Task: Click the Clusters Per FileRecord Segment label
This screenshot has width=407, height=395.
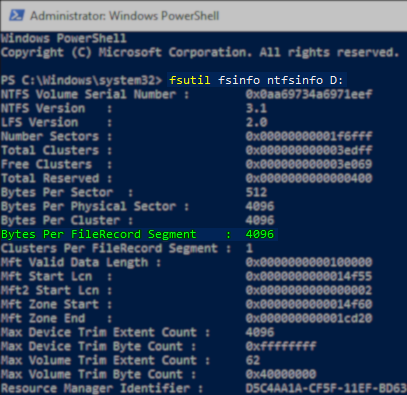Action: click(x=112, y=248)
